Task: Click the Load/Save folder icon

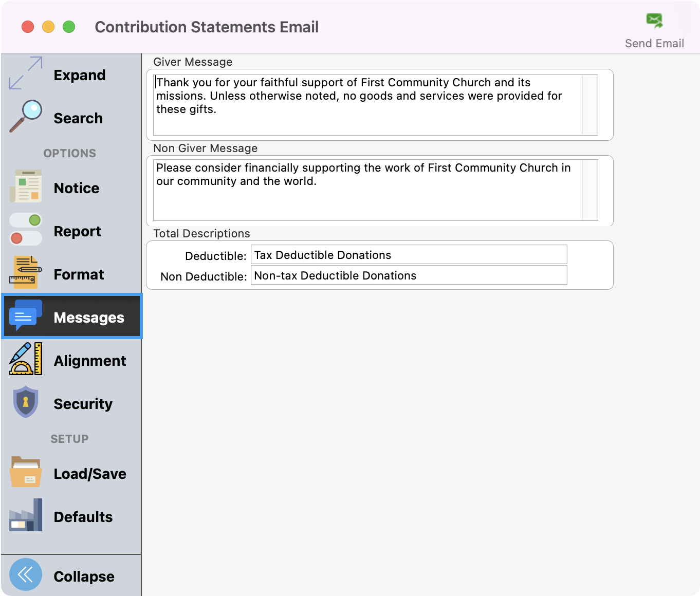Action: 26,472
